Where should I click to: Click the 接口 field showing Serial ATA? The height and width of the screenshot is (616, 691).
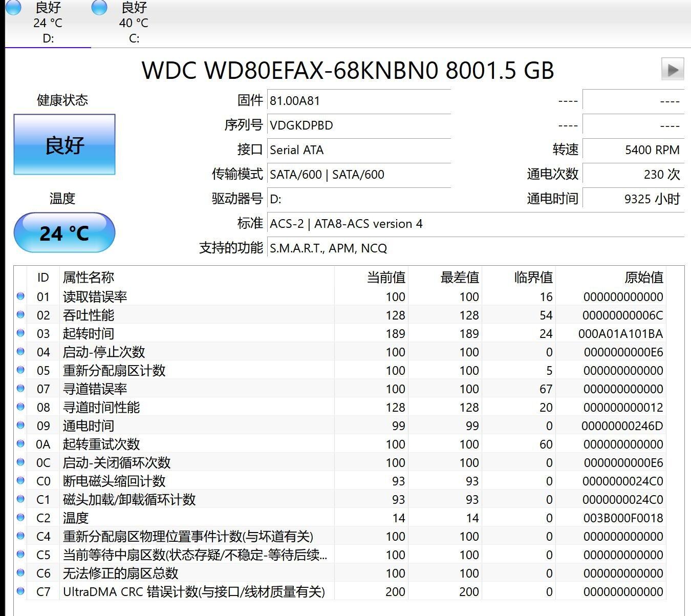pyautogui.click(x=359, y=150)
